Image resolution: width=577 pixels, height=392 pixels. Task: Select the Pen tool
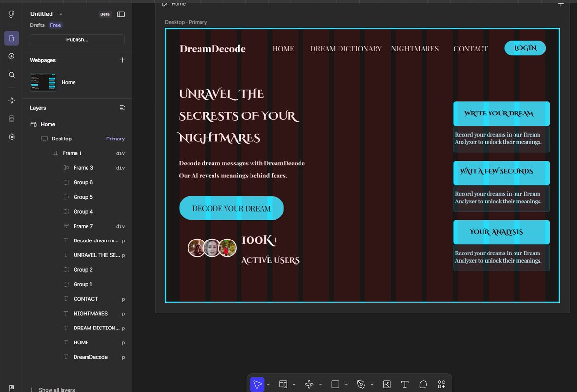click(361, 384)
